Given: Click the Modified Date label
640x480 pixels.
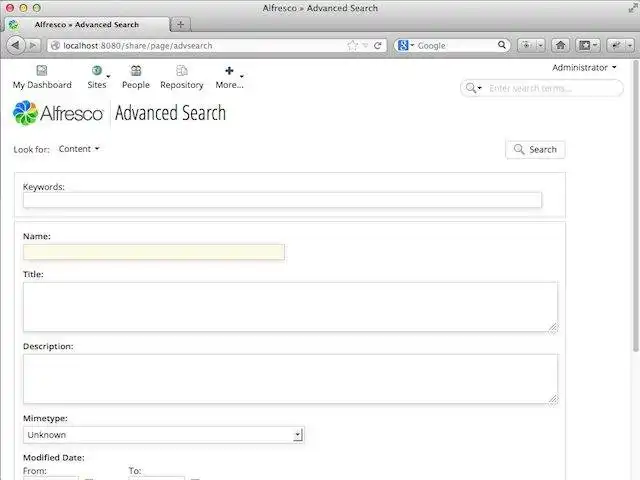Looking at the screenshot, I should (53, 458).
